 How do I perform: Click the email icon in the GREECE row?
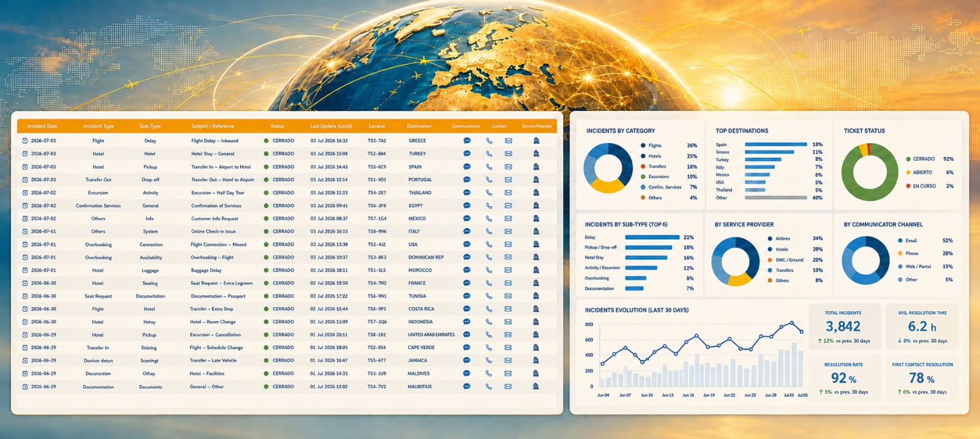coord(508,140)
